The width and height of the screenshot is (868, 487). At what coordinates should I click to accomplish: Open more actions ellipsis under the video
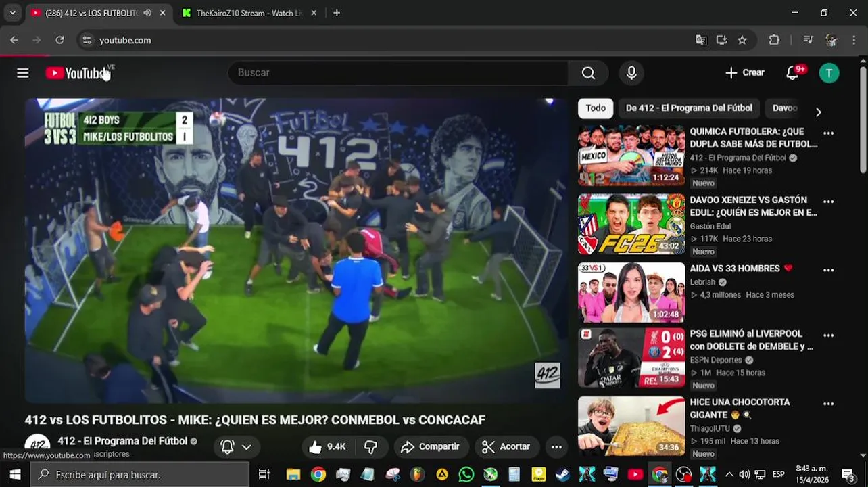click(x=556, y=446)
